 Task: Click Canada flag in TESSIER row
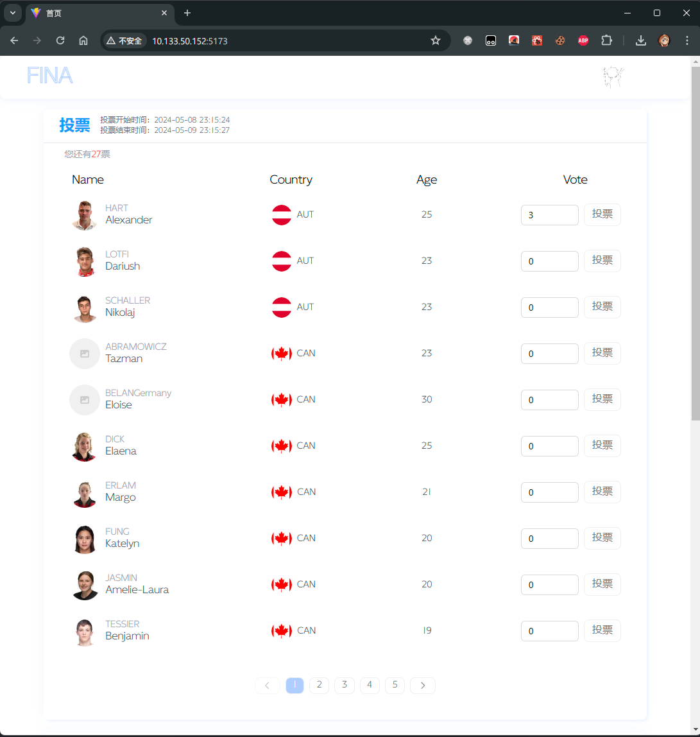pyautogui.click(x=282, y=631)
